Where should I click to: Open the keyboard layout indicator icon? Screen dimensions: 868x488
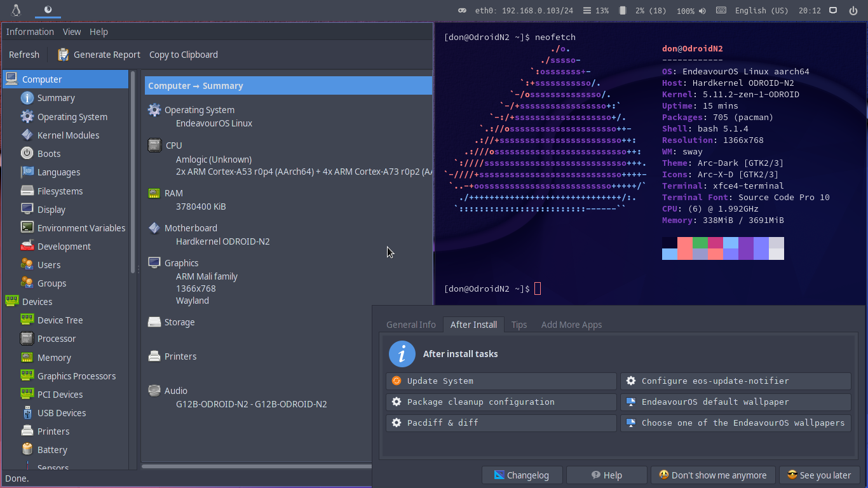pos(721,10)
